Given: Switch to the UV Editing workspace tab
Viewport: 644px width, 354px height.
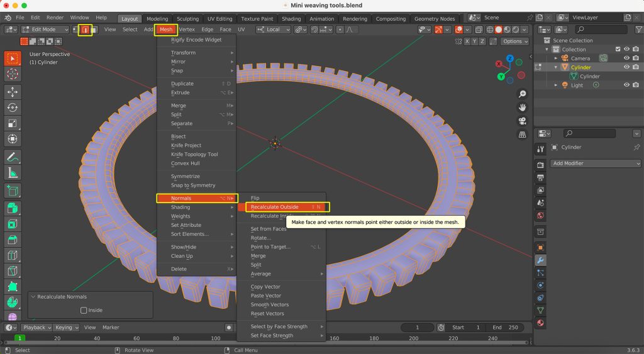Looking at the screenshot, I should [x=219, y=19].
